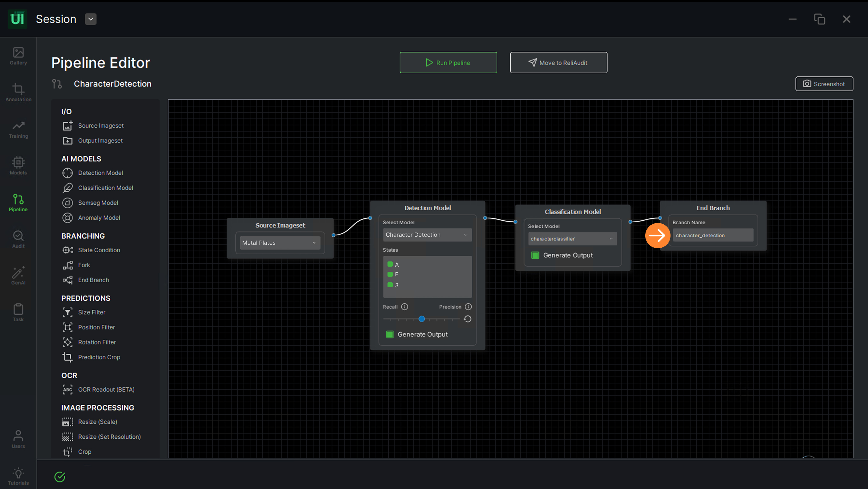Toggle Generate Output in Detection Model node
Screen dimensions: 868x489
click(390, 334)
